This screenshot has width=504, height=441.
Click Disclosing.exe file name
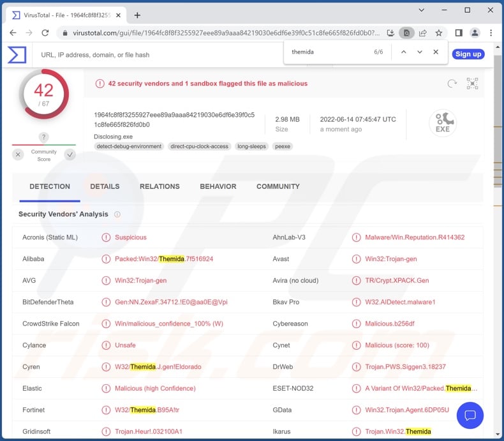coord(113,137)
